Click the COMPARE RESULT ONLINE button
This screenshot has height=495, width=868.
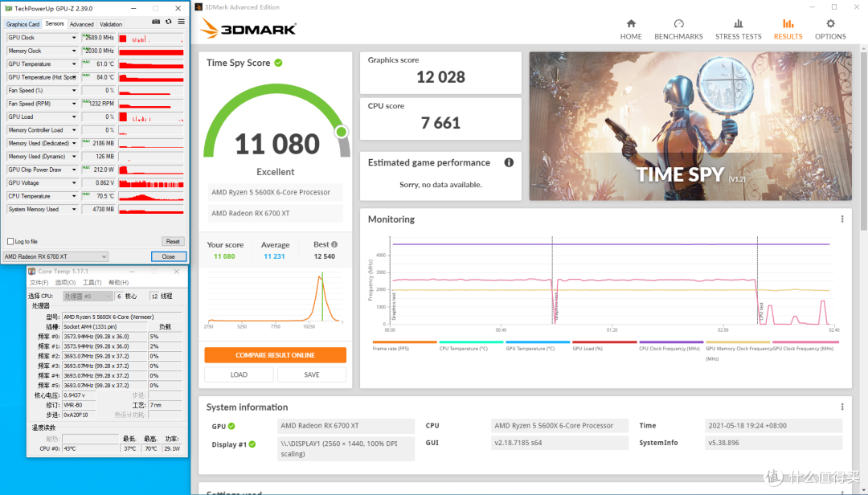coord(275,355)
